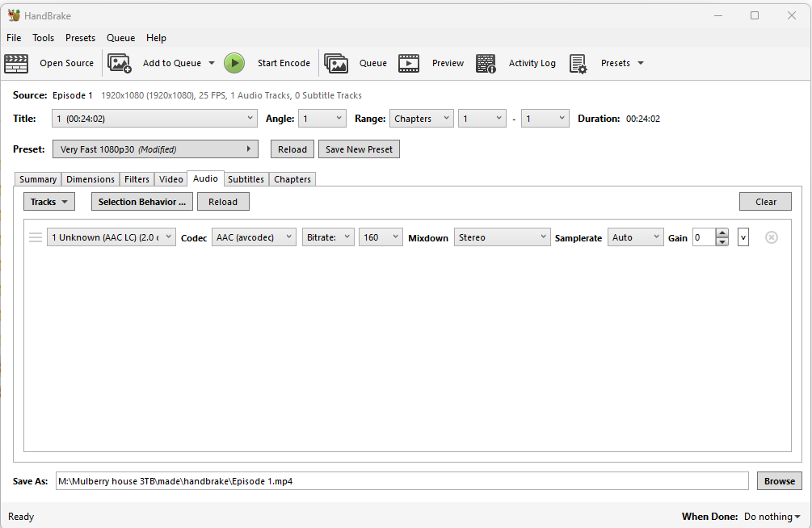Open the Samplerate dropdown set to Auto
The width and height of the screenshot is (812, 528).
[x=635, y=237]
